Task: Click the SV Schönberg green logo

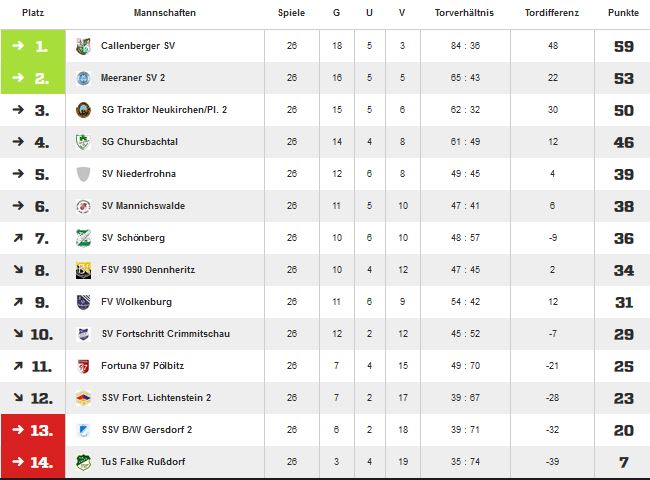Action: (x=83, y=238)
